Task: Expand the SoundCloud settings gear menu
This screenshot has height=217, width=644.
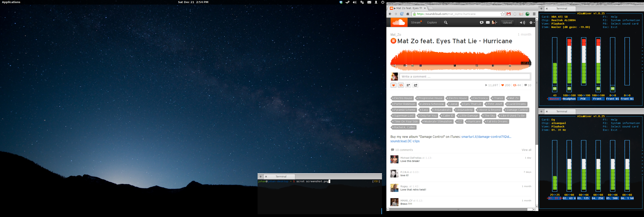Action: (x=532, y=23)
